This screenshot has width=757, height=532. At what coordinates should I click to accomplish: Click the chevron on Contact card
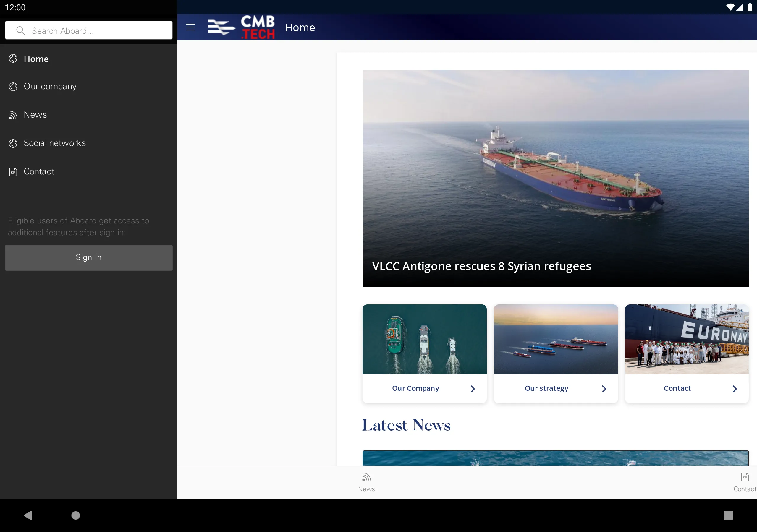pyautogui.click(x=734, y=389)
